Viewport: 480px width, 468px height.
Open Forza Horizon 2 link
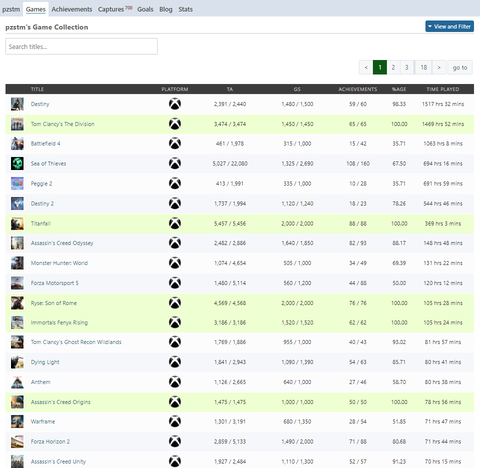(50, 442)
